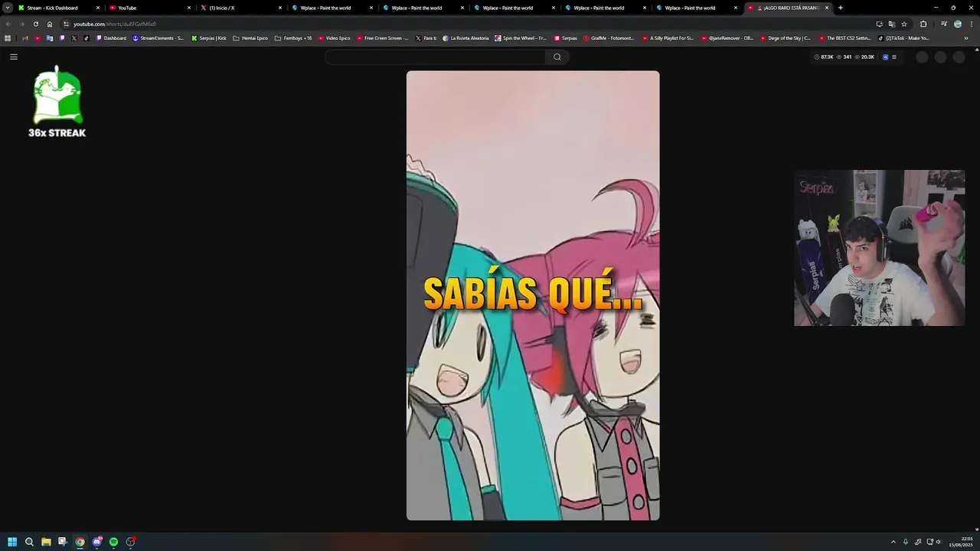Click the streamer webcam overlay

[879, 248]
